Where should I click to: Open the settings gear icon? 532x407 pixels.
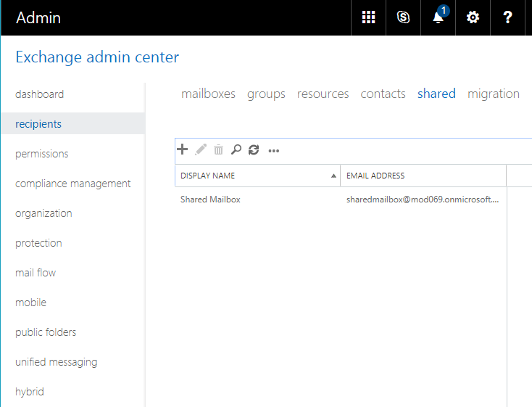[x=473, y=17]
